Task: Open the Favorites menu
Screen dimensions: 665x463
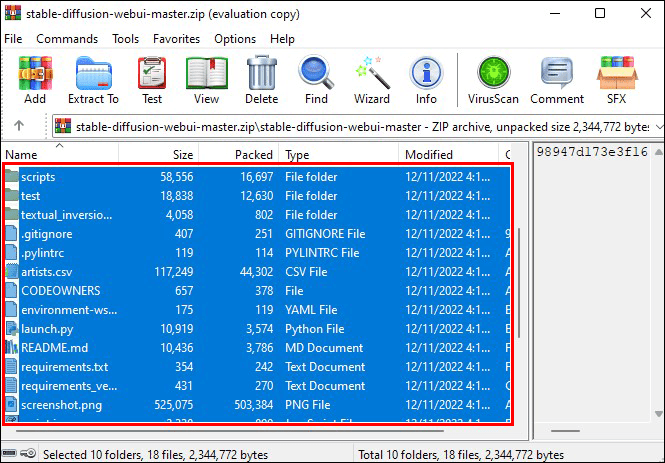Action: [x=176, y=39]
